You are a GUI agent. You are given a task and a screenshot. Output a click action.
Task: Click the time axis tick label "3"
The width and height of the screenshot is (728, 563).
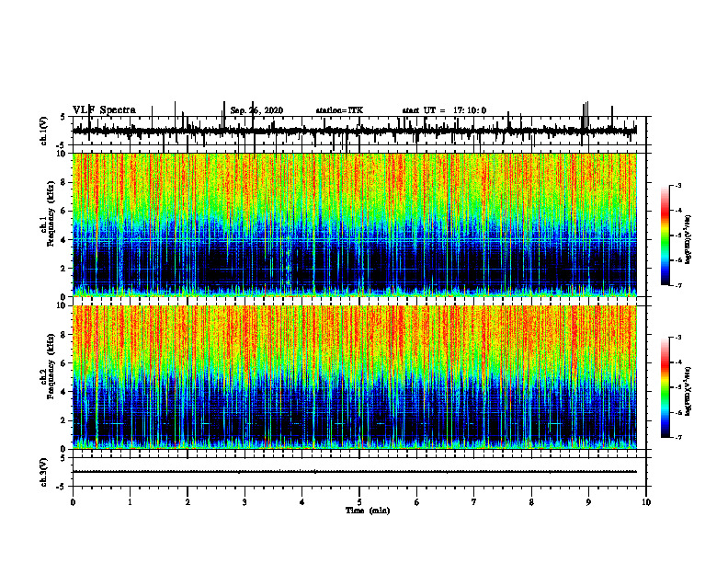pyautogui.click(x=245, y=502)
